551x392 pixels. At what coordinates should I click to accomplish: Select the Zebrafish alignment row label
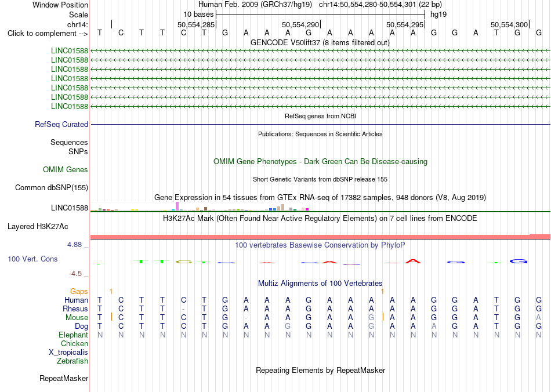pos(72,361)
